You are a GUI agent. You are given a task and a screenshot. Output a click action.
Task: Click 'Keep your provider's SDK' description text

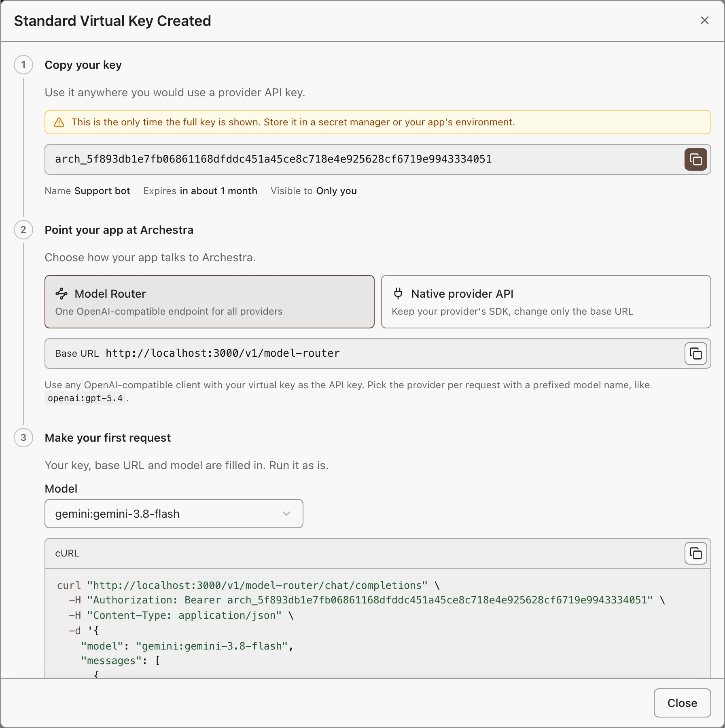512,311
